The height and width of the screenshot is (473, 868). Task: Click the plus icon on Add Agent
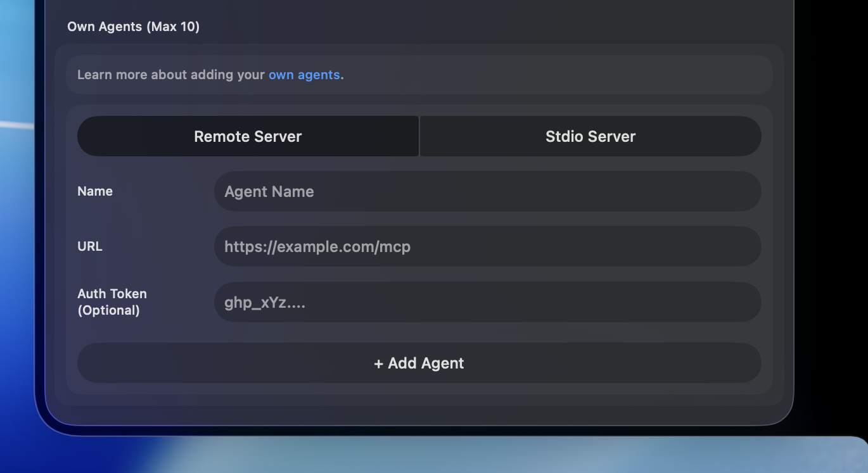(x=380, y=363)
